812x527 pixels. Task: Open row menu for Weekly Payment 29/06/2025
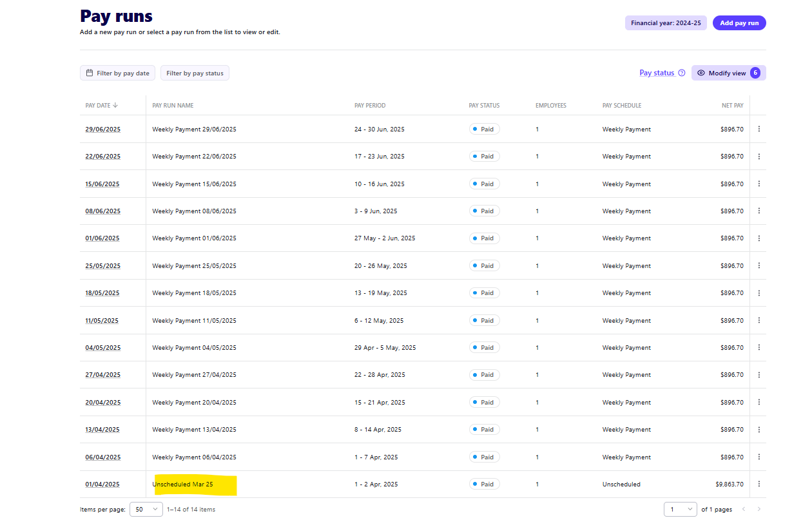coord(759,129)
